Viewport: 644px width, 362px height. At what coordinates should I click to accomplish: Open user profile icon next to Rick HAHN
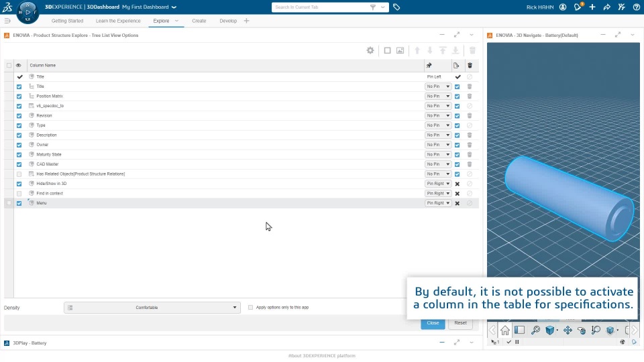pos(563,7)
